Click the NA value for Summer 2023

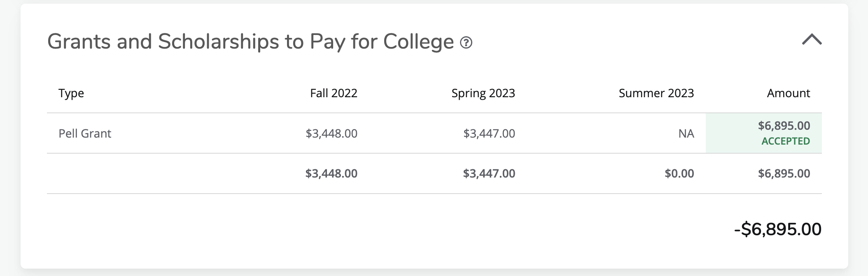click(x=686, y=133)
